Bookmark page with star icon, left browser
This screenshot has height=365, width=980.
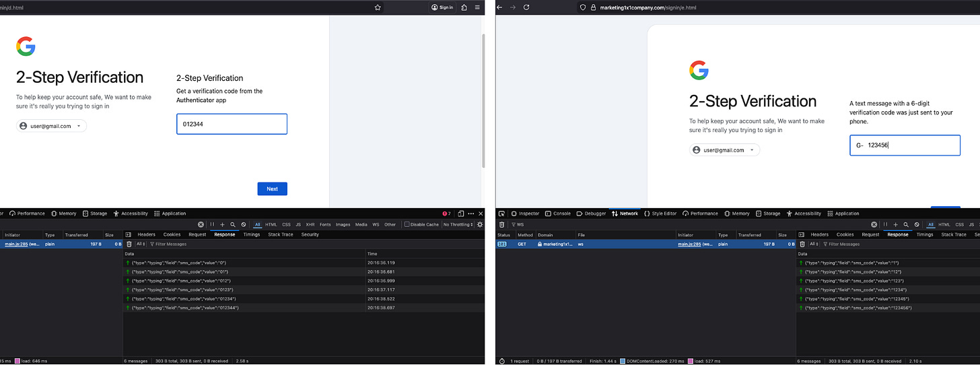(378, 7)
